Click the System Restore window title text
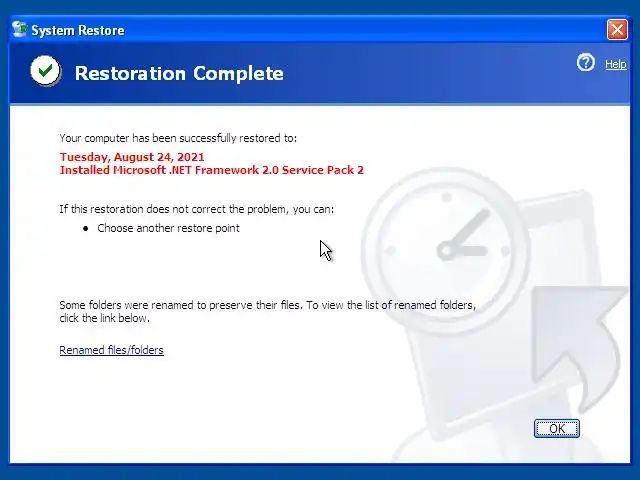This screenshot has width=640, height=480. coord(78,30)
